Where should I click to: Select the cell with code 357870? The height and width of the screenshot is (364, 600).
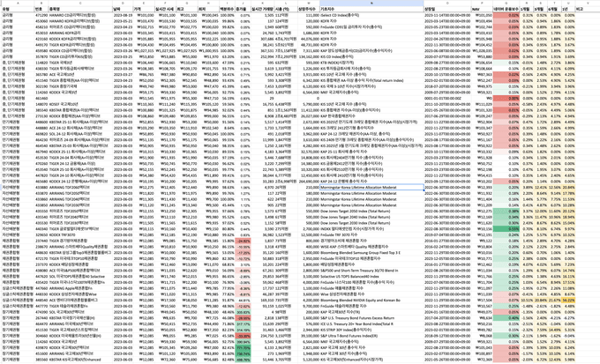[41, 56]
